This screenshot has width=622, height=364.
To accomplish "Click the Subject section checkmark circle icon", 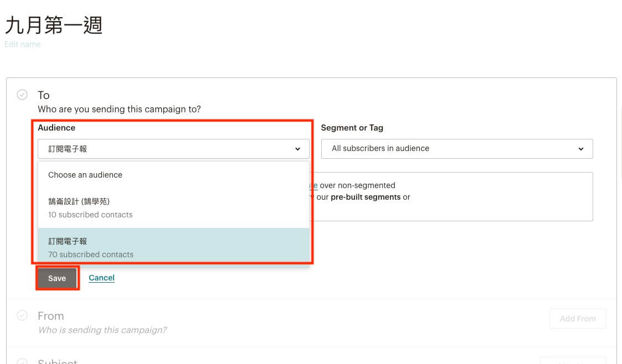I will coord(22,361).
